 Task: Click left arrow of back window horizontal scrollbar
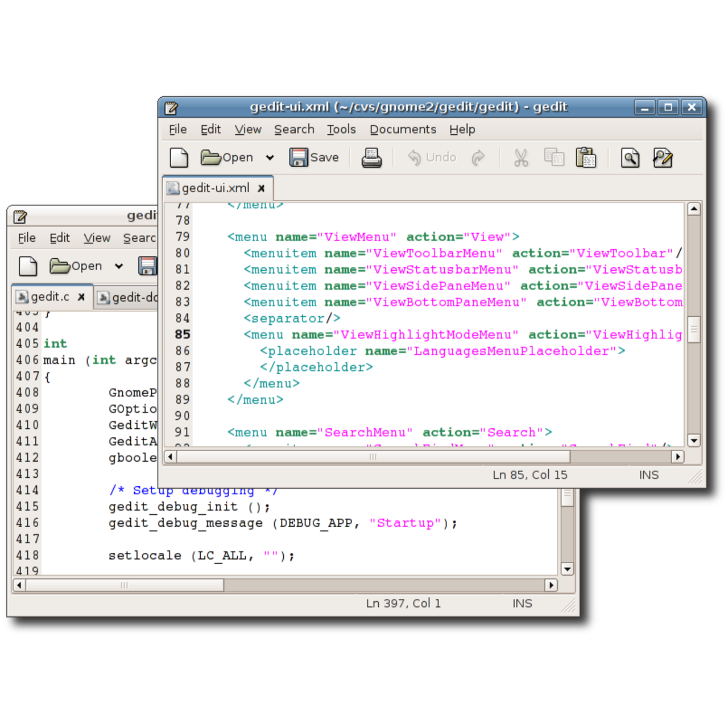[x=19, y=585]
